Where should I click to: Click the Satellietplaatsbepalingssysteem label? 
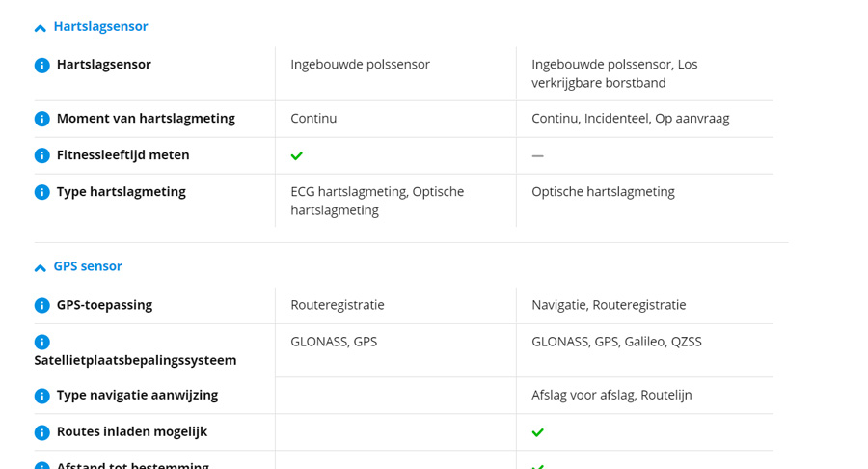coord(135,360)
